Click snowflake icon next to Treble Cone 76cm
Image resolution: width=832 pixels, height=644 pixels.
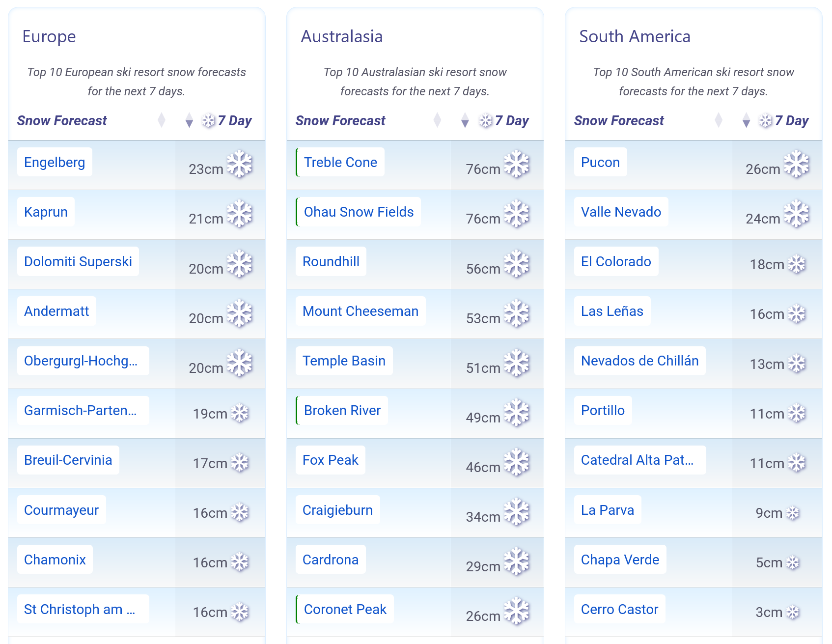click(x=517, y=164)
